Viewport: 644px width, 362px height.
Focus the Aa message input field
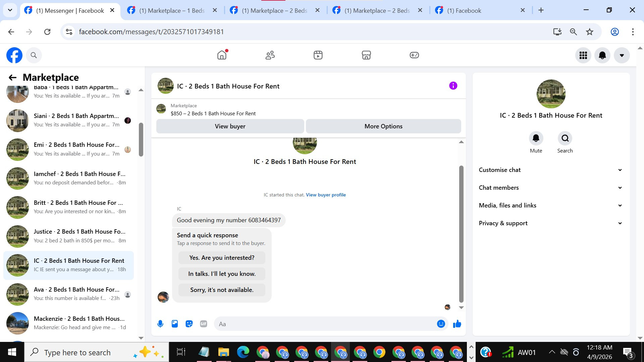[x=324, y=324]
